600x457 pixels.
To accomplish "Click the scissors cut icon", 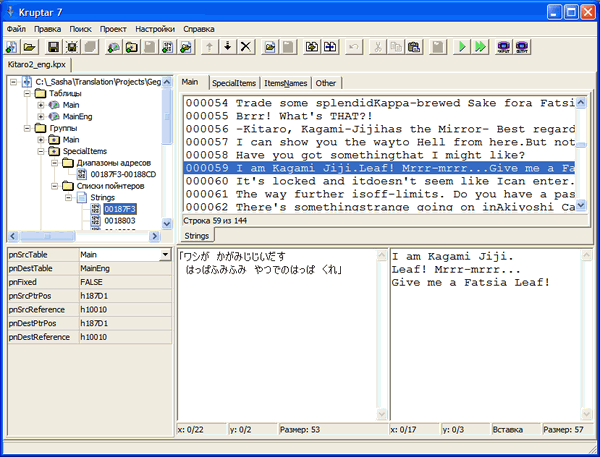I will [x=378, y=47].
